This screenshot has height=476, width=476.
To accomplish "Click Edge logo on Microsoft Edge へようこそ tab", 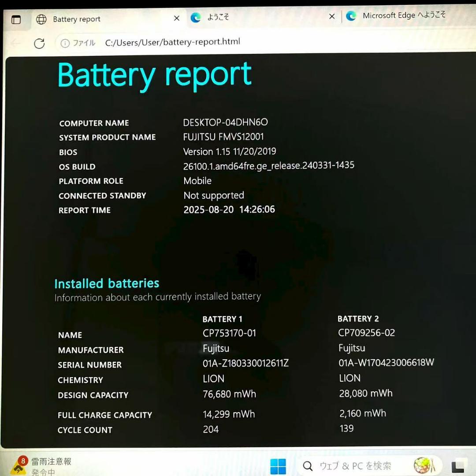I will 351,16.
